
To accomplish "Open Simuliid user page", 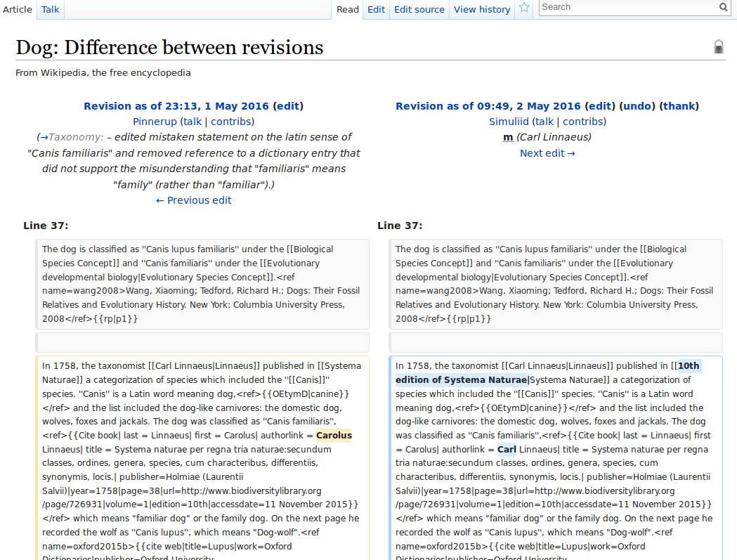I will point(509,122).
